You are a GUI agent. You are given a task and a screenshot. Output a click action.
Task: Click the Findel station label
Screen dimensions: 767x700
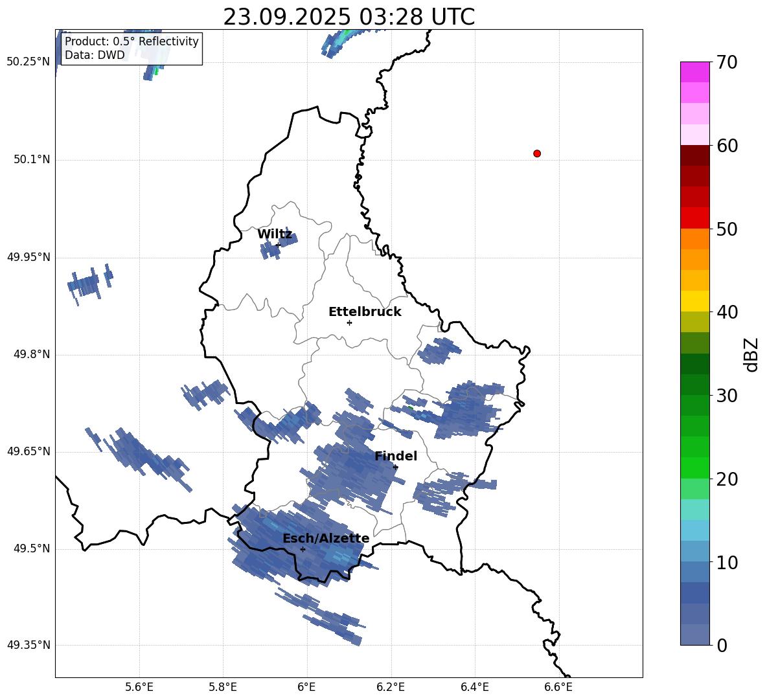[x=396, y=456]
